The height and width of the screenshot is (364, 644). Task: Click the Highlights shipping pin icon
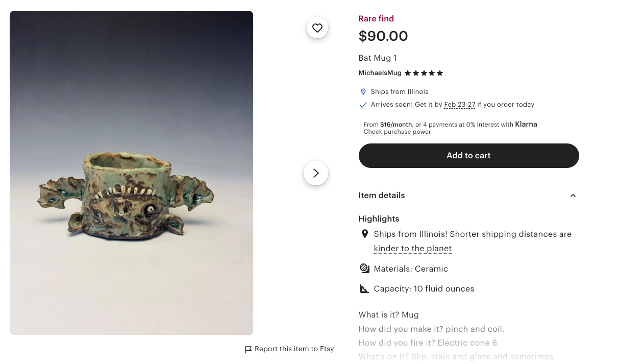(364, 234)
